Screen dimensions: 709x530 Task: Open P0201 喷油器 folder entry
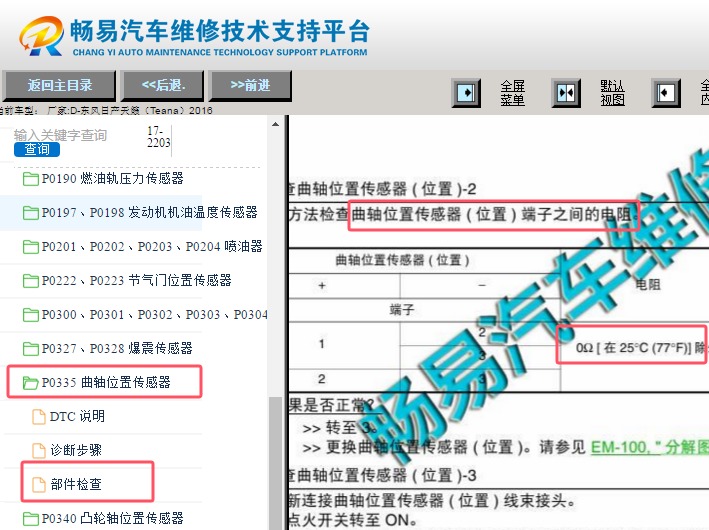[152, 246]
